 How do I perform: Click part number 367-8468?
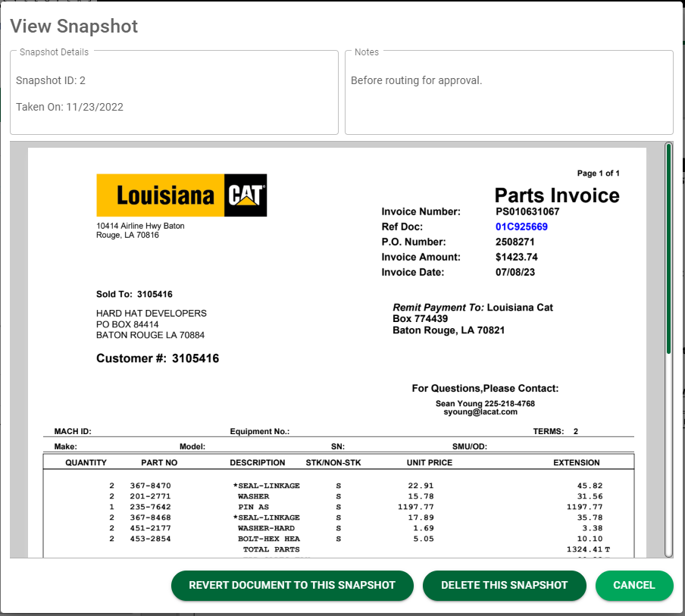coord(150,518)
